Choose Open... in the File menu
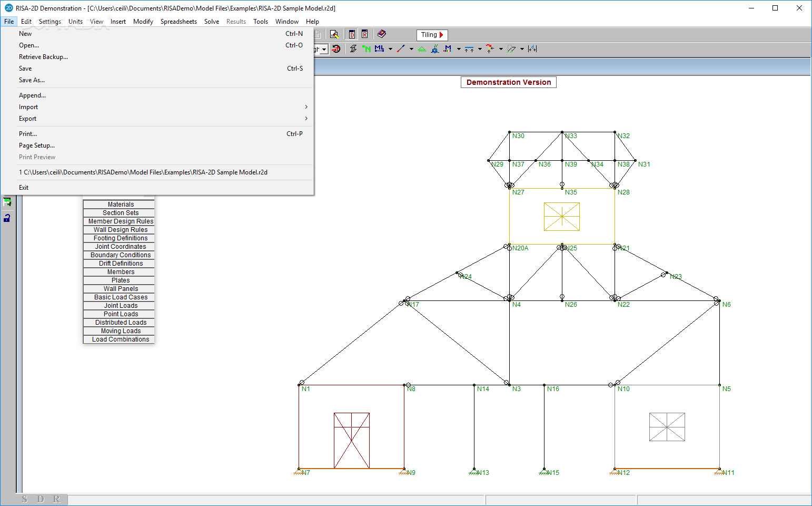 click(163, 45)
